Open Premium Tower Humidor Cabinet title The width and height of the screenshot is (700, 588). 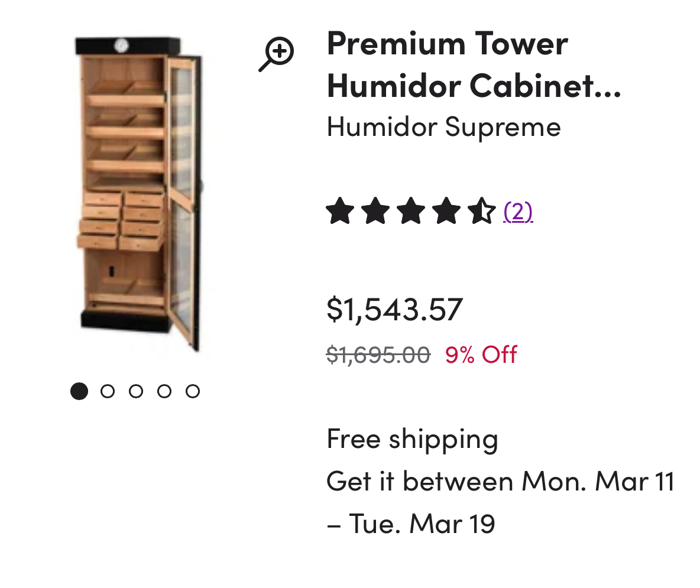point(474,64)
